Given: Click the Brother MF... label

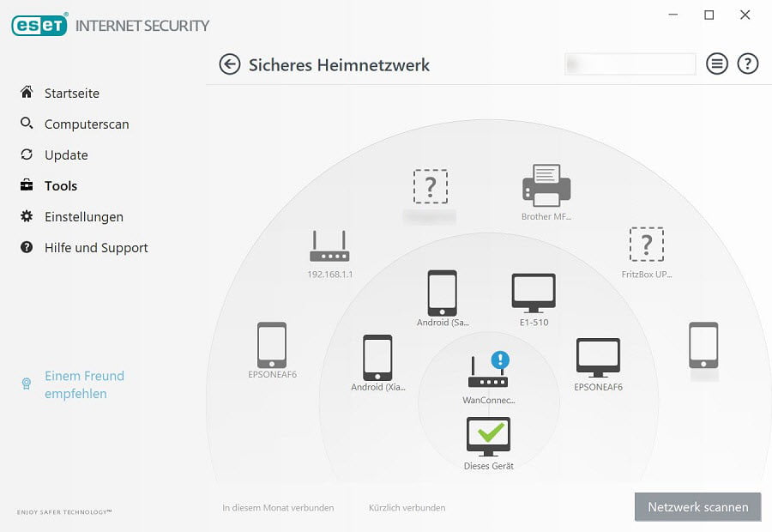Looking at the screenshot, I should pyautogui.click(x=546, y=216).
